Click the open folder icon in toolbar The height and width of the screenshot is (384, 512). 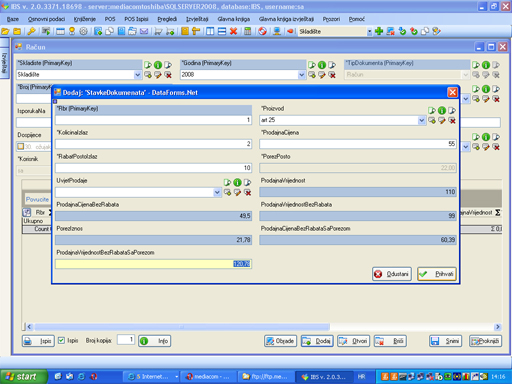pyautogui.click(x=5, y=31)
